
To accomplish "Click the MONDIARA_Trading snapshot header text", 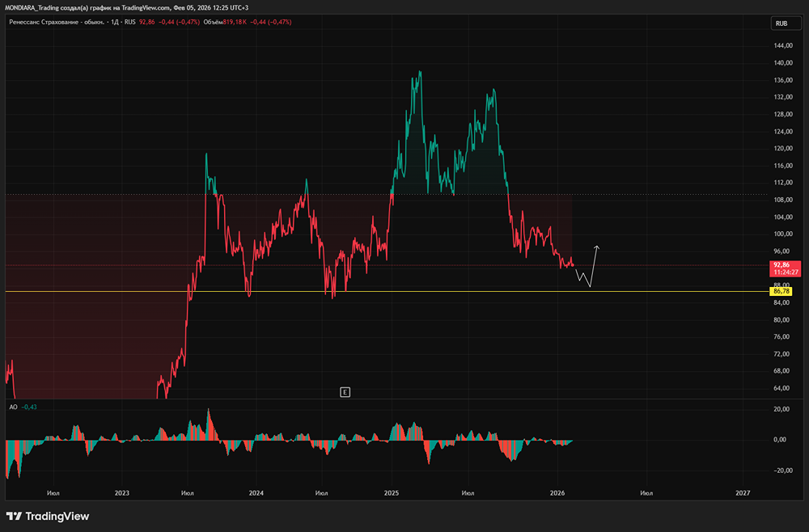I will (126, 8).
